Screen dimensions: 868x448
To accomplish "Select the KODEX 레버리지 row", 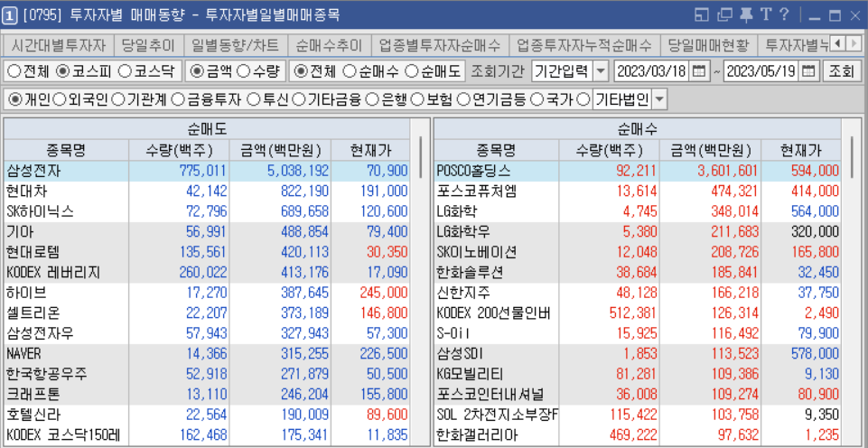I will 207,273.
